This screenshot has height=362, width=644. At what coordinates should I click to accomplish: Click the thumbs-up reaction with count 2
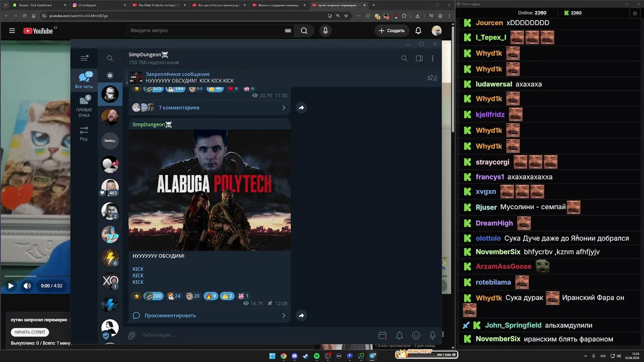point(227,296)
